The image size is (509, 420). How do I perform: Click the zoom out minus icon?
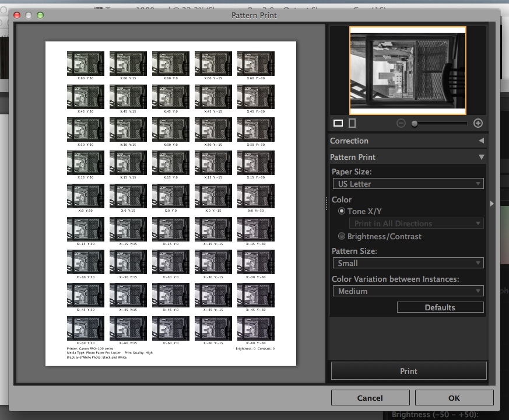pos(401,123)
